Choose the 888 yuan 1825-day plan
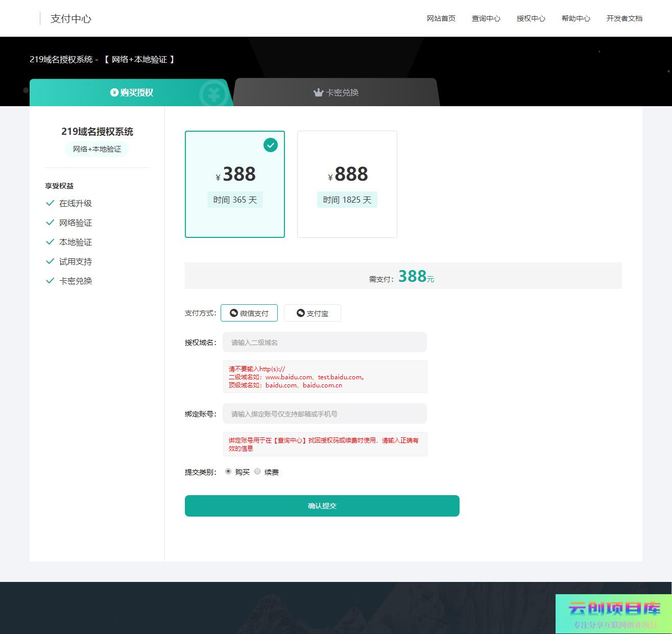Screen dimensions: 672x634 point(347,184)
